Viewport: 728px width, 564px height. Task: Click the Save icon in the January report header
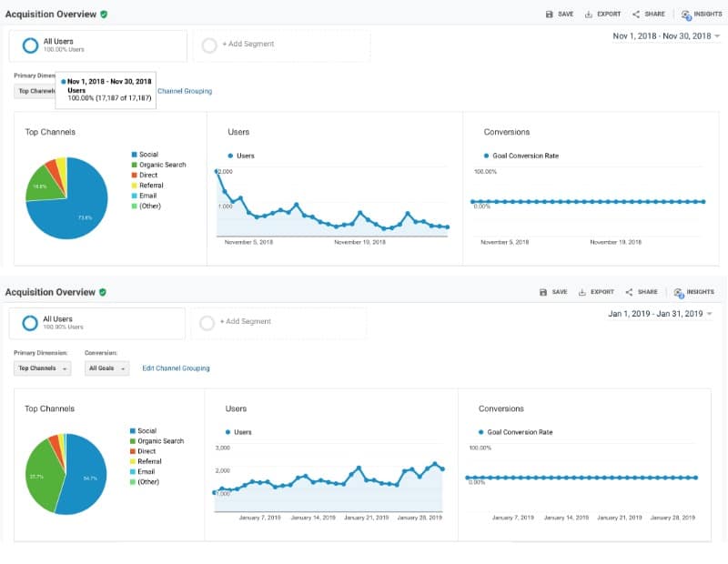(543, 292)
